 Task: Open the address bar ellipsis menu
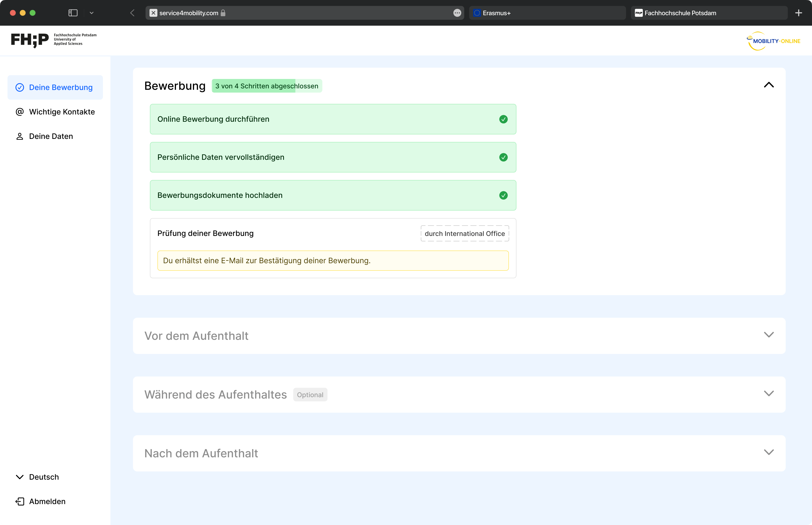coord(457,13)
